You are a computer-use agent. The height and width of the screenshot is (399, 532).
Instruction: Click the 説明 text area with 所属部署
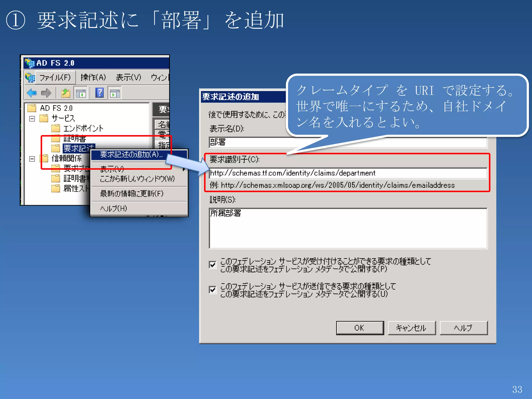[348, 228]
